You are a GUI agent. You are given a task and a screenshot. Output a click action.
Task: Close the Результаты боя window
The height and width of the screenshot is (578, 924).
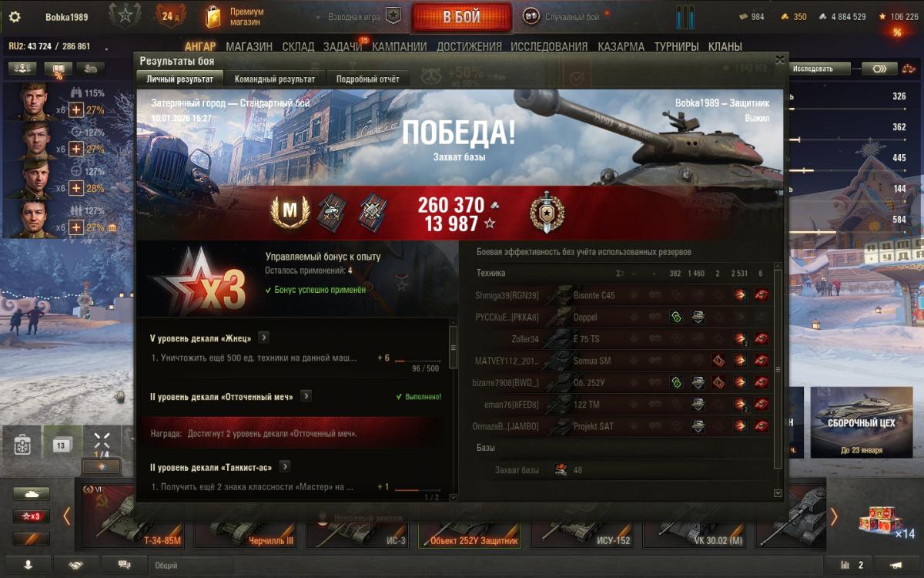pos(779,59)
